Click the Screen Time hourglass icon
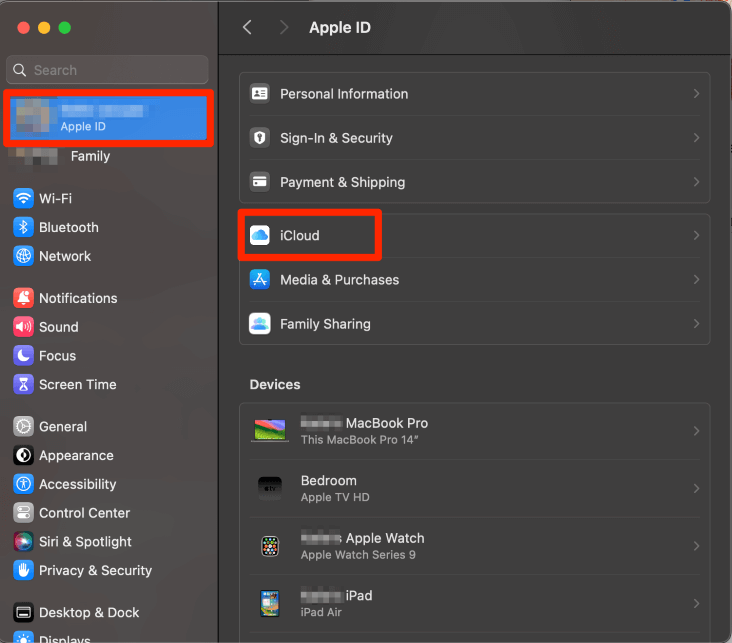Viewport: 732px width, 643px height. pyautogui.click(x=24, y=384)
